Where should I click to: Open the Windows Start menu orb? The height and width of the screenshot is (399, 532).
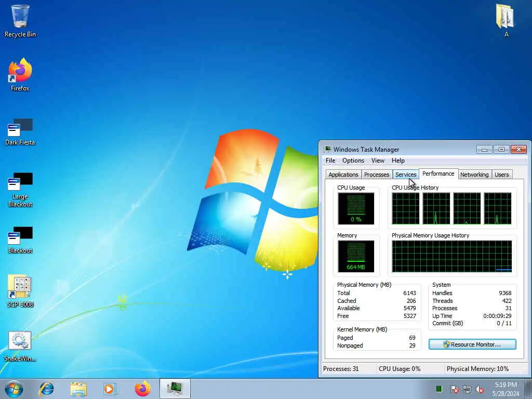pos(14,389)
